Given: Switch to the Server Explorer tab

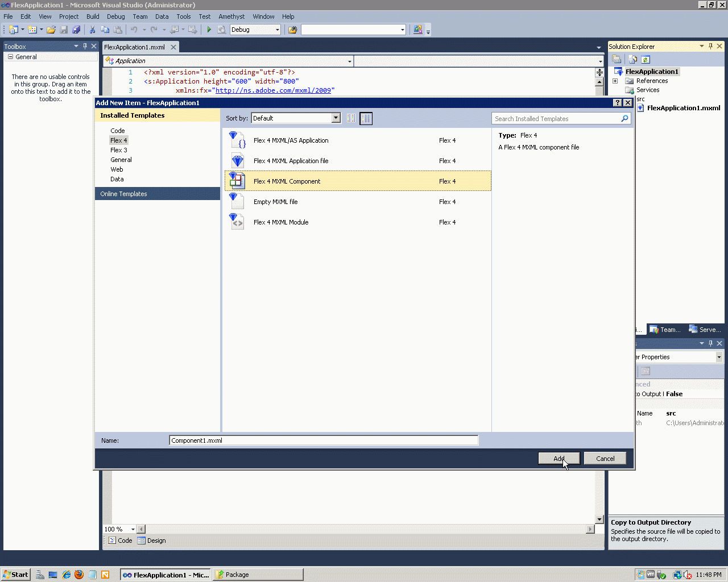Looking at the screenshot, I should click(705, 330).
